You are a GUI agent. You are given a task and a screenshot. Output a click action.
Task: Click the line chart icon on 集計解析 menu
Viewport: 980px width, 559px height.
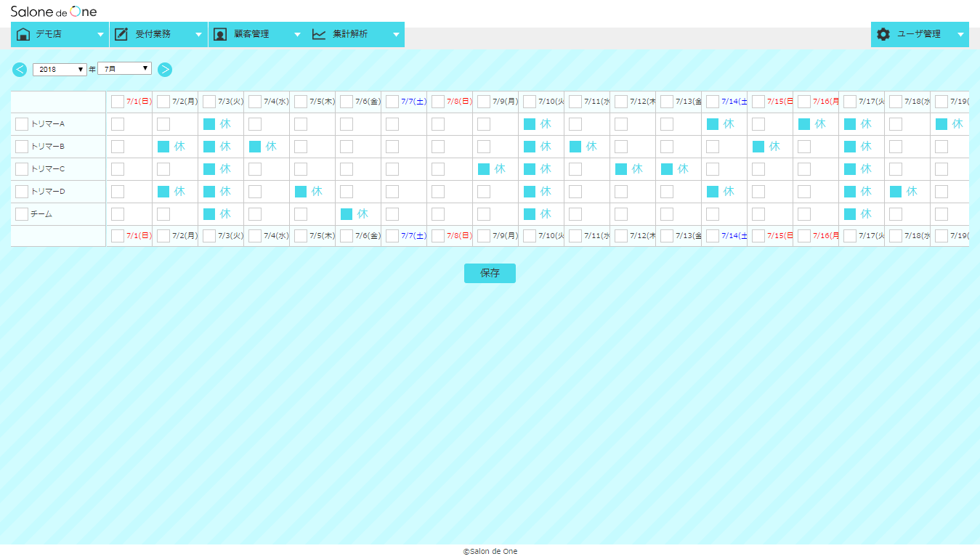[x=318, y=34]
